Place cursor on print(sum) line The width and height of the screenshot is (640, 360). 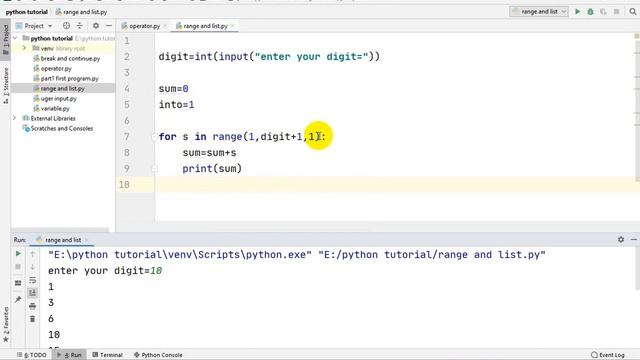(x=212, y=169)
